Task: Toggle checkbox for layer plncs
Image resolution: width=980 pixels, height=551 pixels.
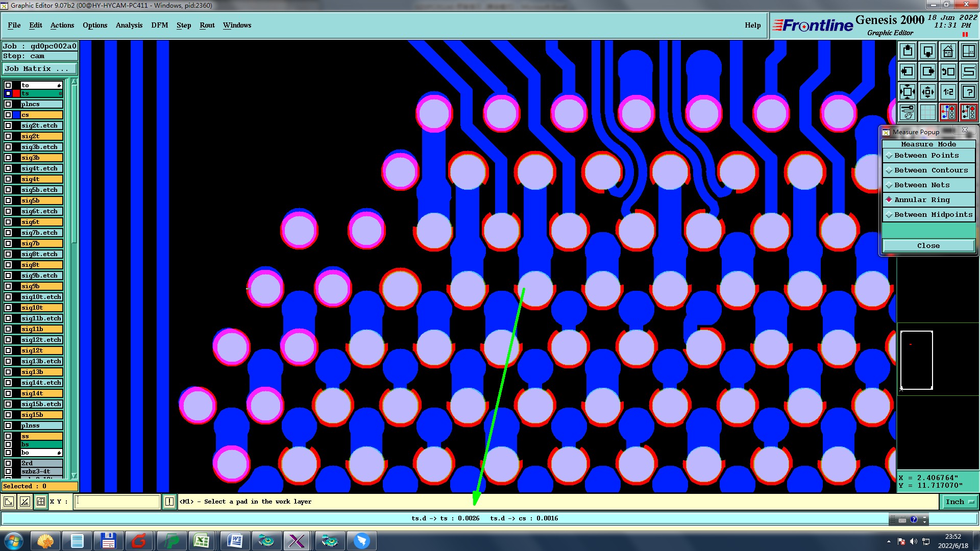Action: [8, 104]
